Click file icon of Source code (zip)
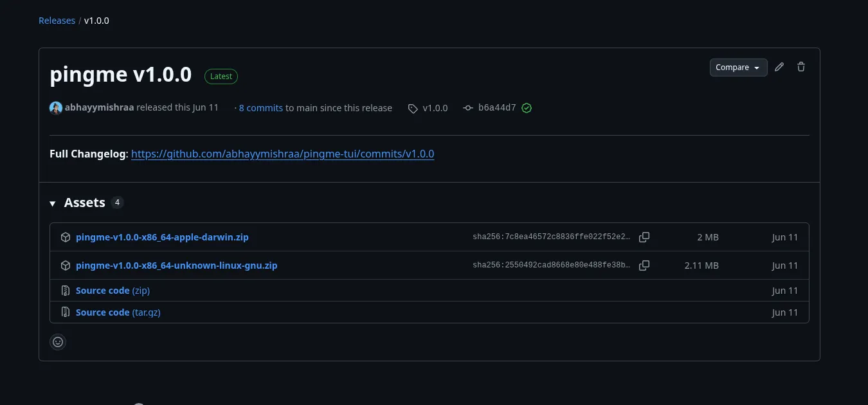The width and height of the screenshot is (868, 405). 65,291
